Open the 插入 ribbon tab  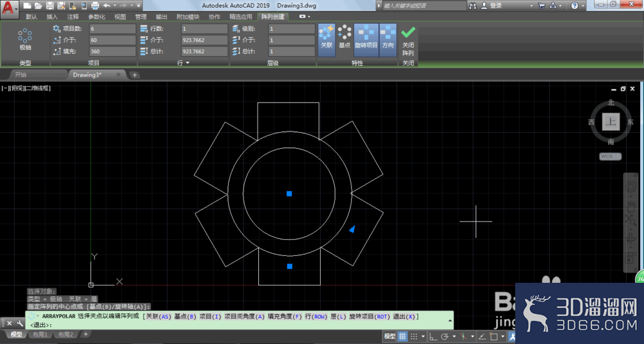click(52, 17)
